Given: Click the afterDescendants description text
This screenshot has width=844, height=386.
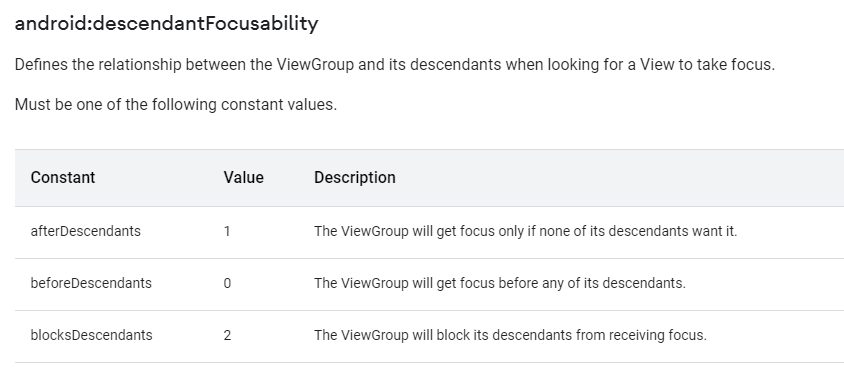Looking at the screenshot, I should click(525, 231).
